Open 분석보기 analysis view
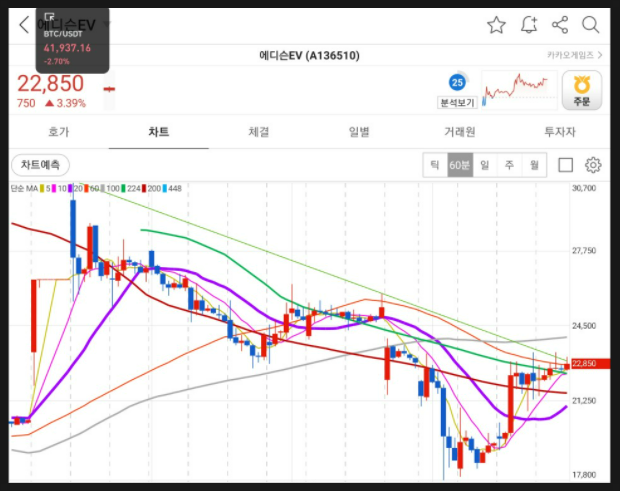The image size is (620, 491). point(457,103)
